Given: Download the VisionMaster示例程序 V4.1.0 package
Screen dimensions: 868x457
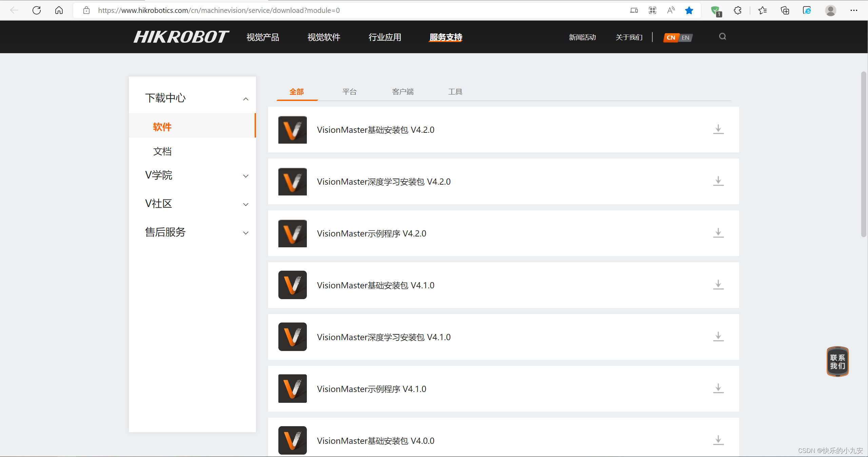Looking at the screenshot, I should pyautogui.click(x=718, y=389).
